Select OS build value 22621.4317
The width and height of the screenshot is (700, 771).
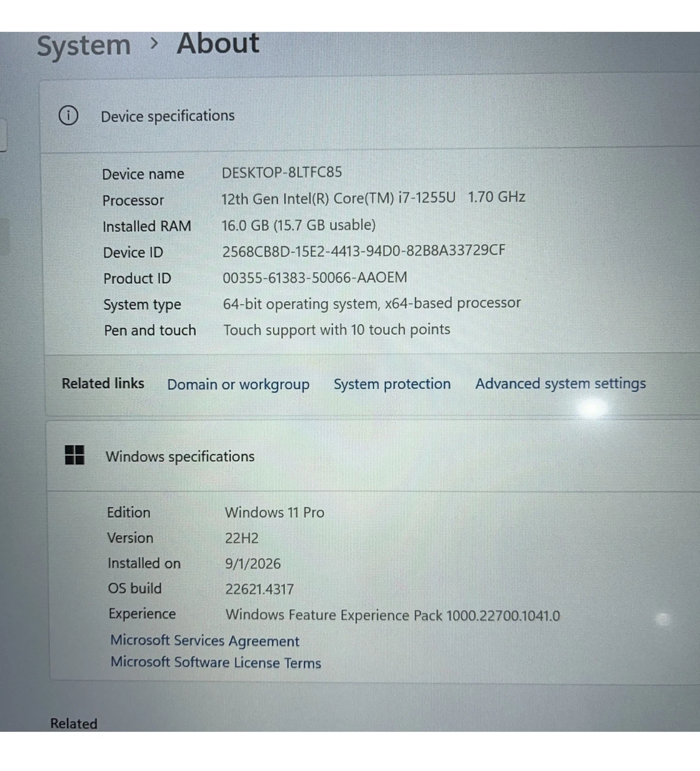pyautogui.click(x=259, y=589)
